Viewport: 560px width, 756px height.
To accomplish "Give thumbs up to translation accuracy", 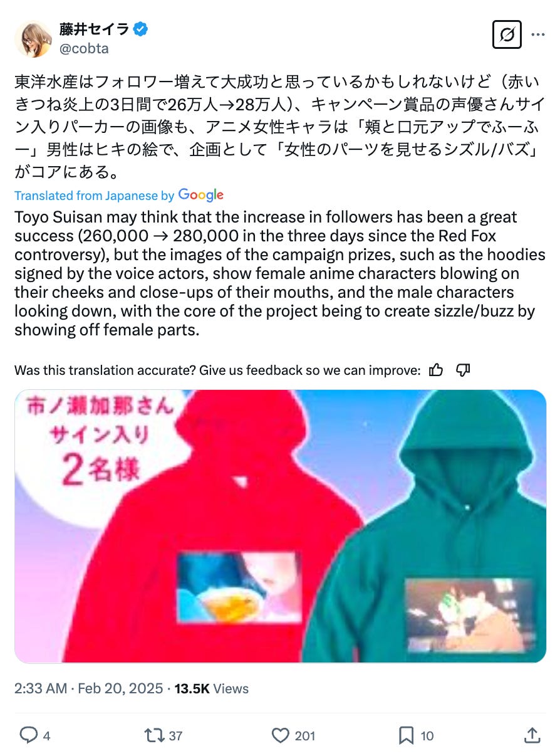I will [x=437, y=370].
